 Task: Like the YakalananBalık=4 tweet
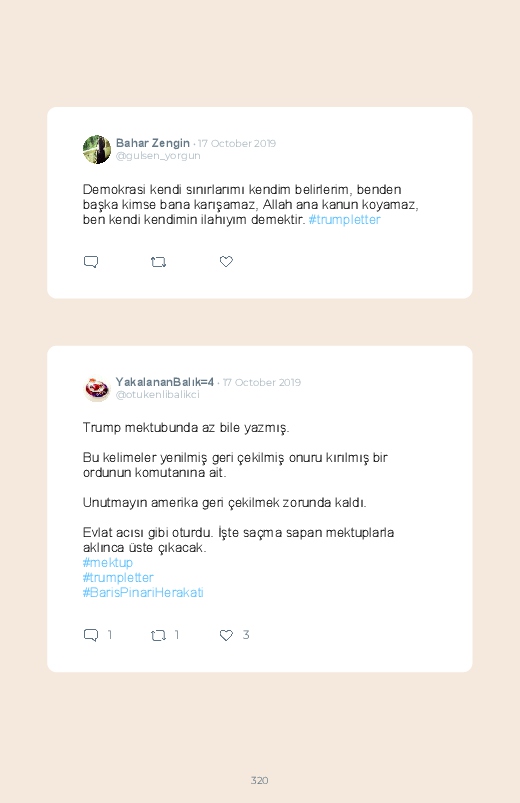coord(226,635)
